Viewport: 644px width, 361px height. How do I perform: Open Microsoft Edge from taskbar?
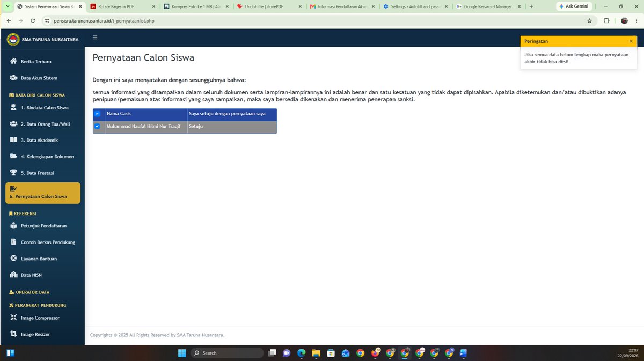pyautogui.click(x=301, y=353)
